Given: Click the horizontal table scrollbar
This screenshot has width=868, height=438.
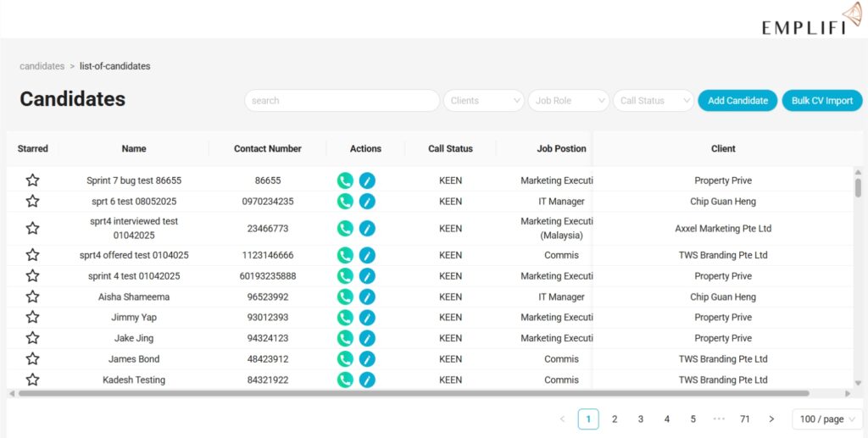Looking at the screenshot, I should pyautogui.click(x=414, y=393).
